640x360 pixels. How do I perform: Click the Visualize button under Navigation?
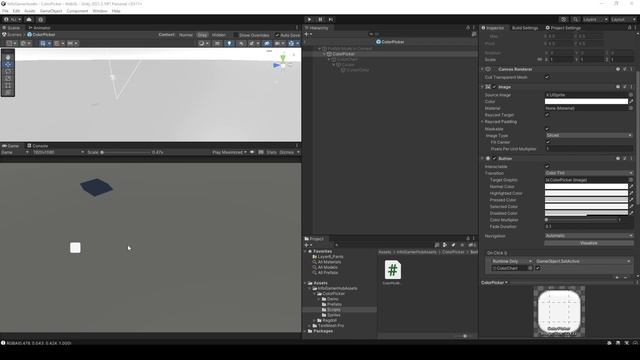(589, 243)
